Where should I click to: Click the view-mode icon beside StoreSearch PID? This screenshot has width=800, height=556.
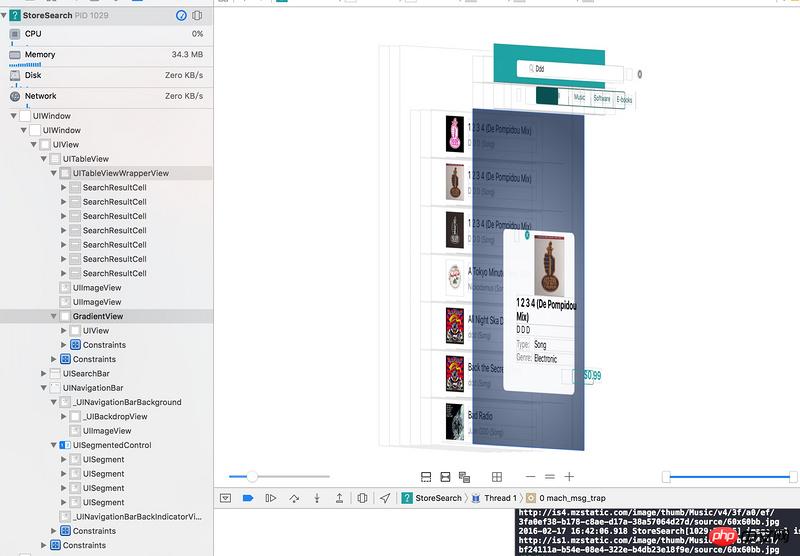tap(197, 15)
